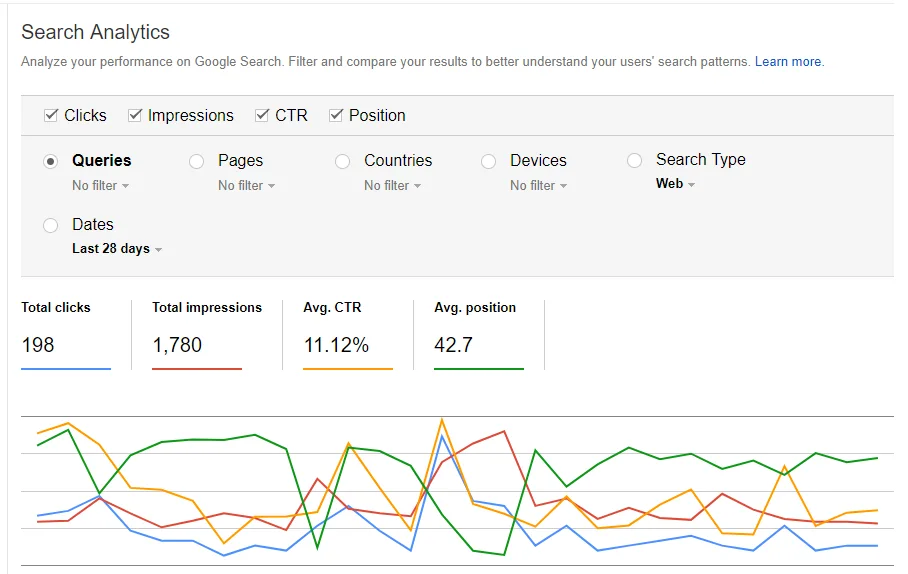Open the Queries No filter dropdown
908x574 pixels.
click(100, 185)
